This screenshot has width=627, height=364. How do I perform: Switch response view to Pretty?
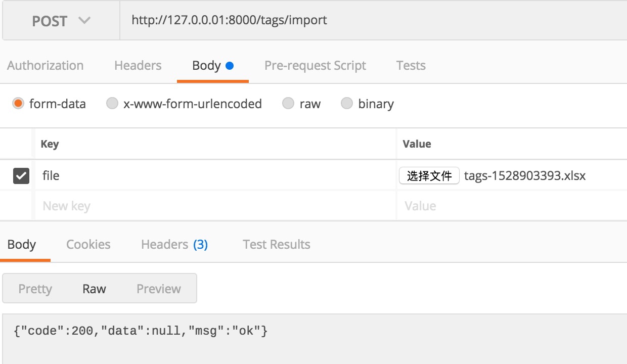tap(35, 289)
